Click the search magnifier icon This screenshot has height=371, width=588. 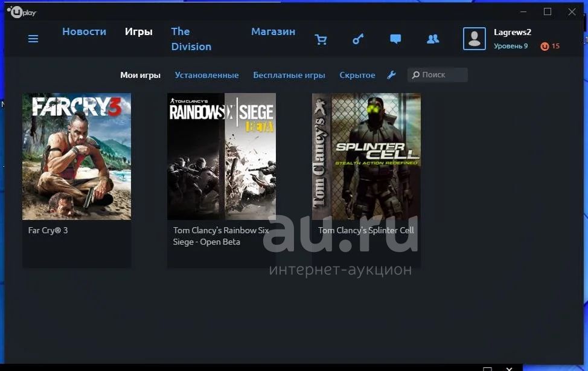(x=415, y=75)
